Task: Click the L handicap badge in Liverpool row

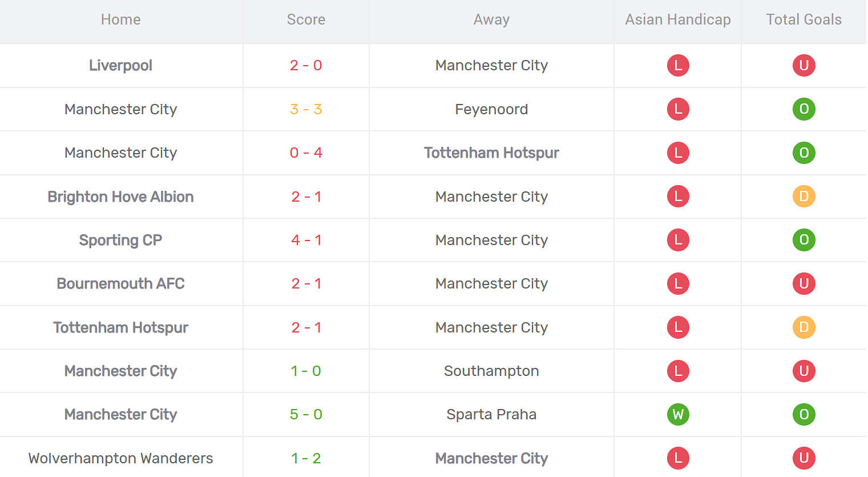Action: pyautogui.click(x=678, y=65)
